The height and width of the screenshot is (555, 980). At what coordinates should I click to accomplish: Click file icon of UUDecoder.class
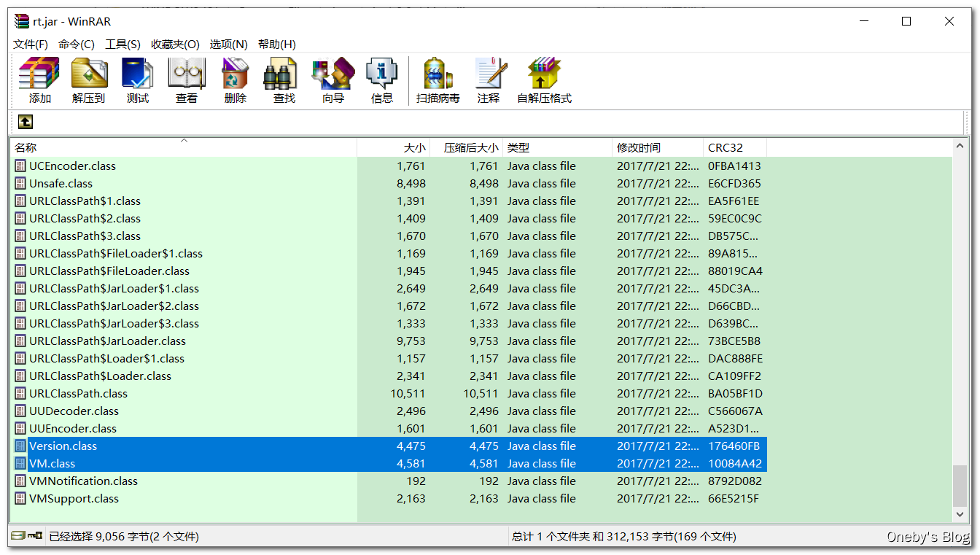click(20, 411)
